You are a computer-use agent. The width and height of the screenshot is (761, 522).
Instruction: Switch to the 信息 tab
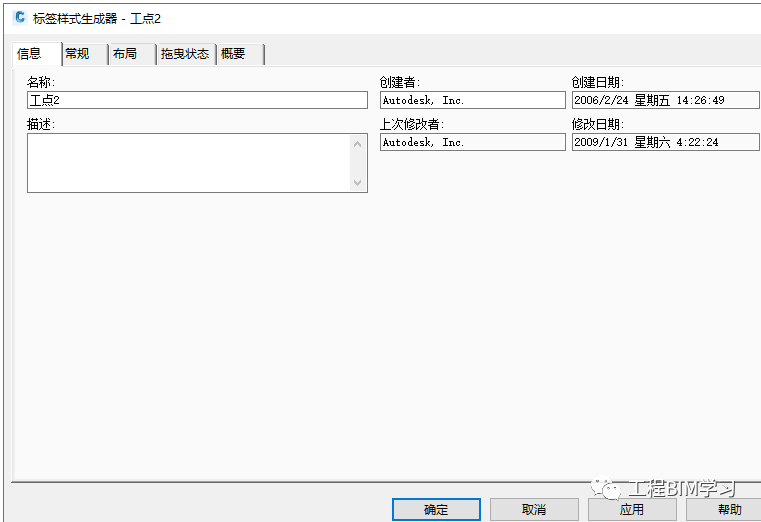click(37, 53)
